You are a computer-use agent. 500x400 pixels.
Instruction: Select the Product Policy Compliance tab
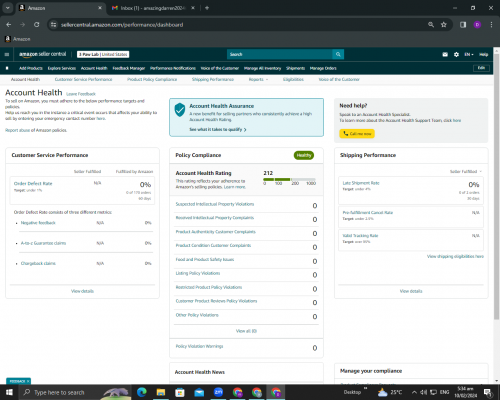point(152,79)
